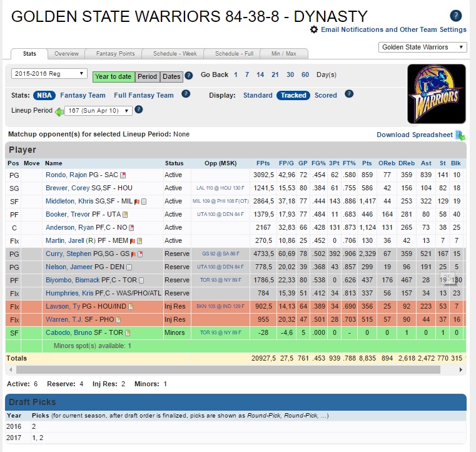476x452 pixels.
Task: Sort table by 3Pt column
Action: [x=334, y=163]
